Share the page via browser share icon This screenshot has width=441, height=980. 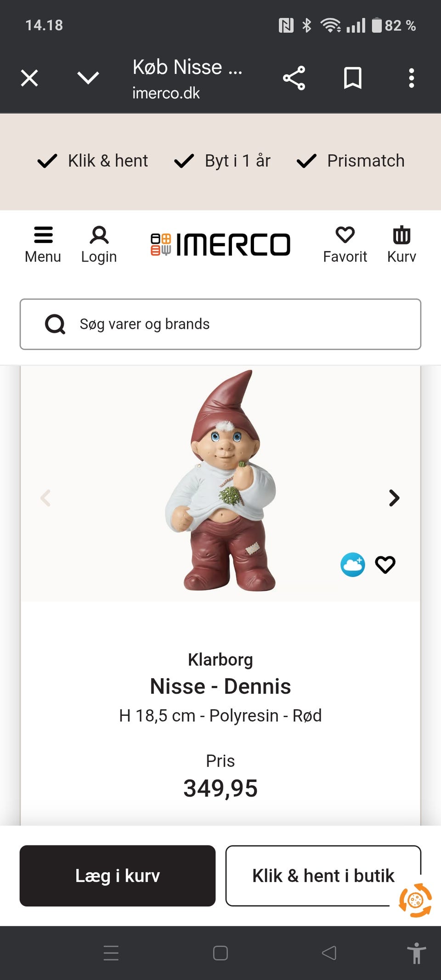tap(294, 78)
